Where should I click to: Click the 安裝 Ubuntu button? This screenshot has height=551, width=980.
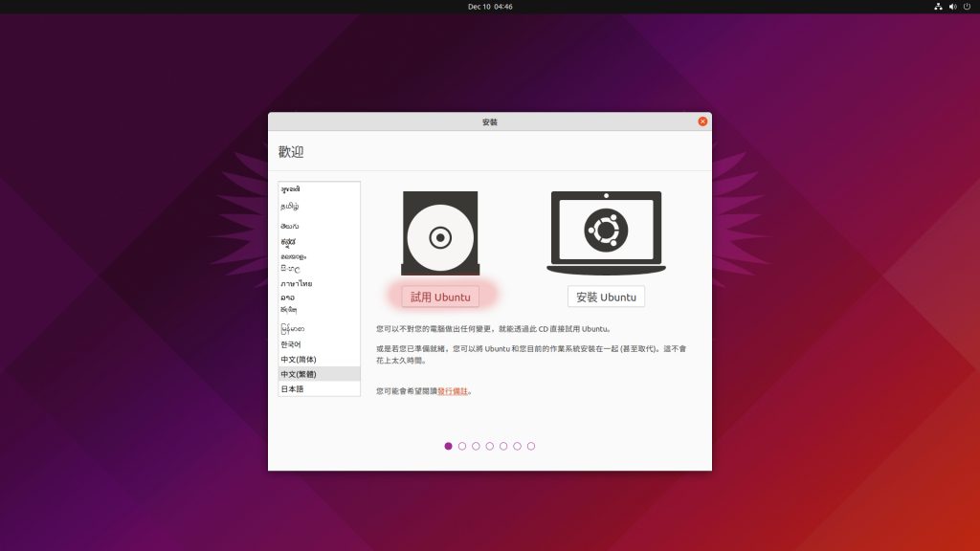[606, 297]
